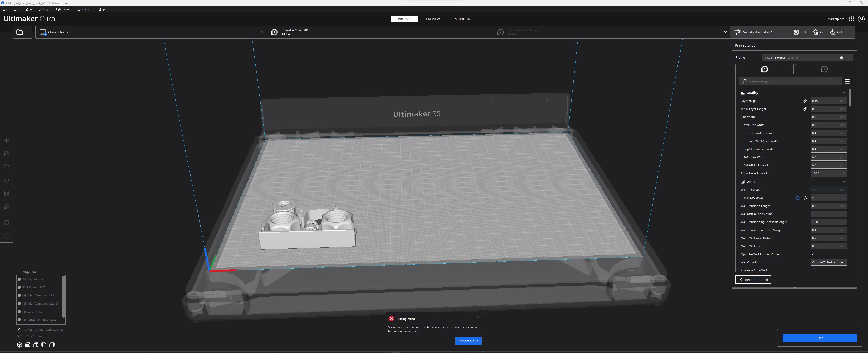The width and height of the screenshot is (868, 353).
Task: Open the Wall Ordering dropdown
Action: (x=828, y=262)
